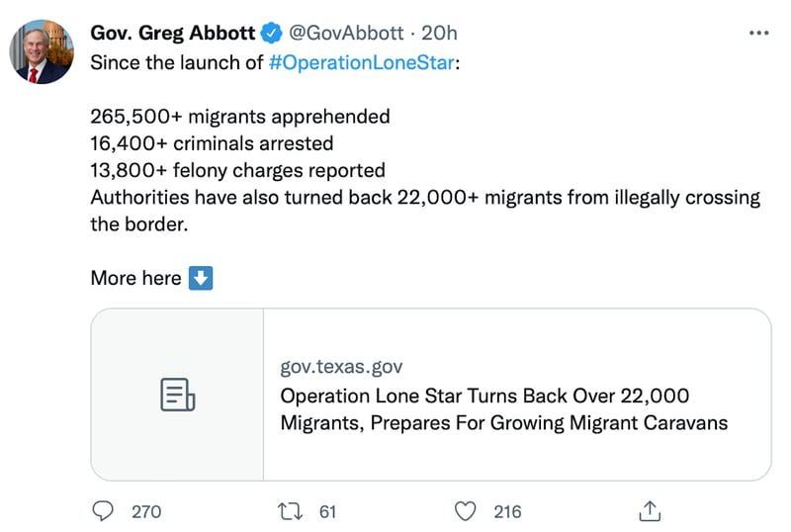This screenshot has height=532, width=791.
Task: Like the tweet with the heart icon
Action: click(x=467, y=511)
